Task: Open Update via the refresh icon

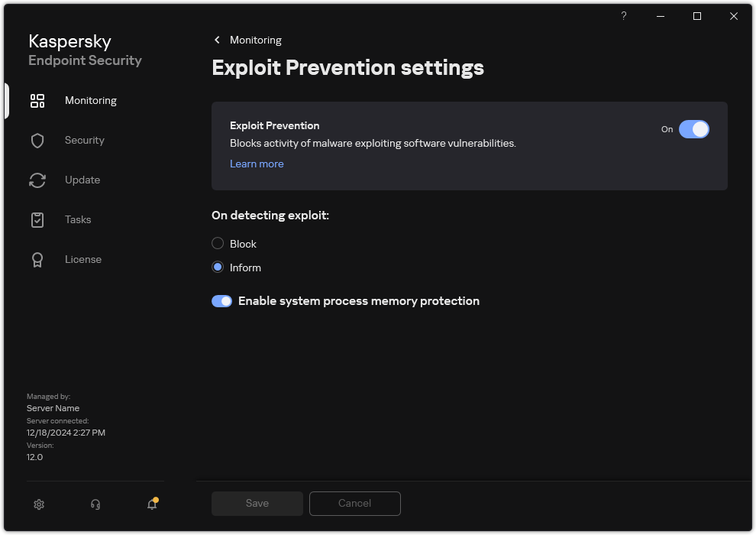Action: tap(37, 180)
